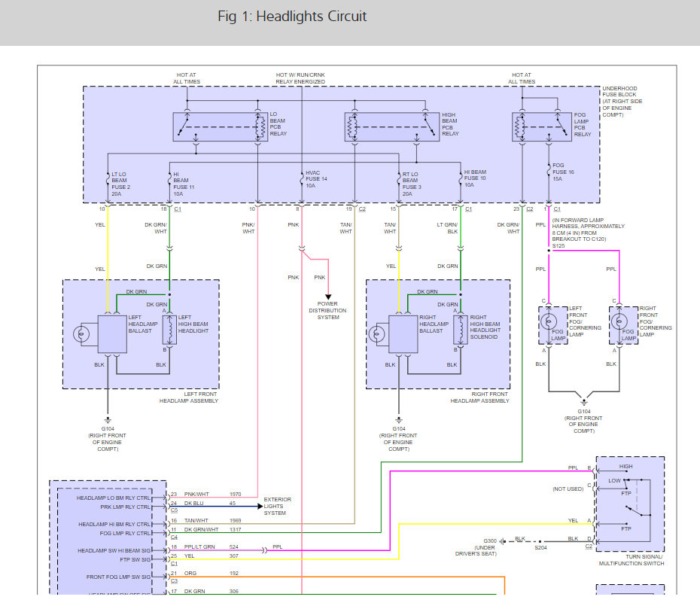Click the FOG LAMP PCB RELAY symbol
Screen dimensions: 700x612
pos(541,127)
